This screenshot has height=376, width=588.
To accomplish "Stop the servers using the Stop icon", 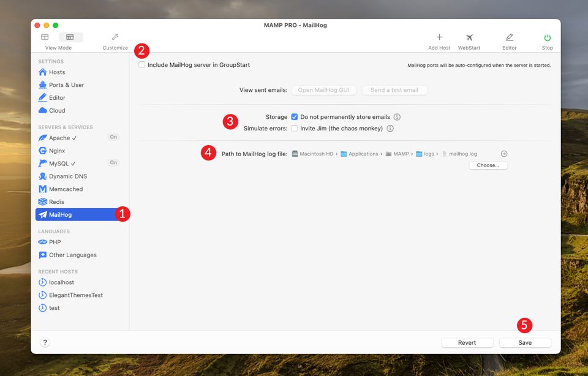I will pos(547,40).
